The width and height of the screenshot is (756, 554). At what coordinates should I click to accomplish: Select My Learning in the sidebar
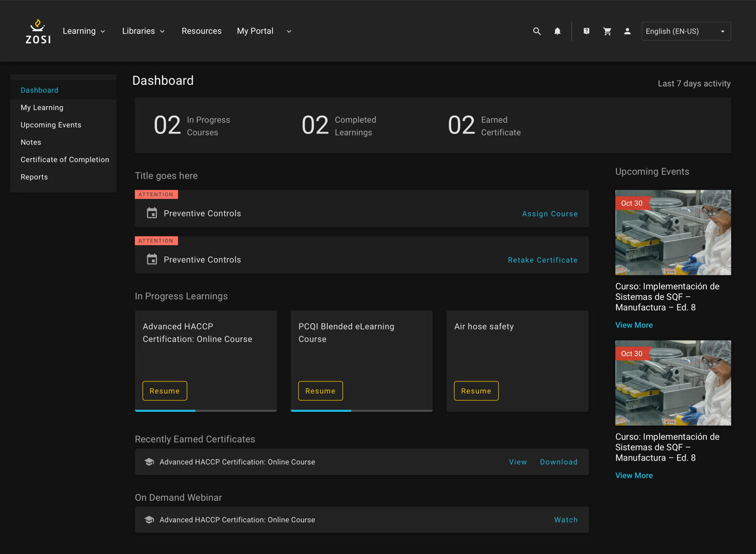pos(42,107)
